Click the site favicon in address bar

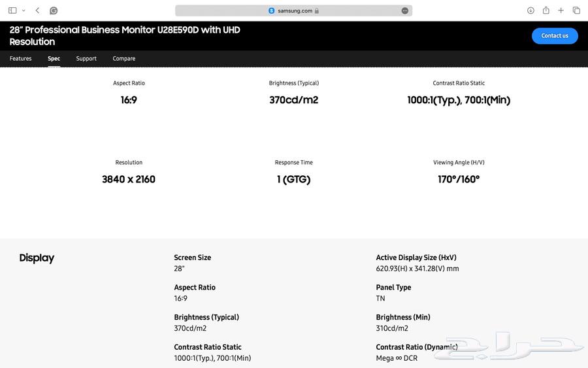click(272, 11)
